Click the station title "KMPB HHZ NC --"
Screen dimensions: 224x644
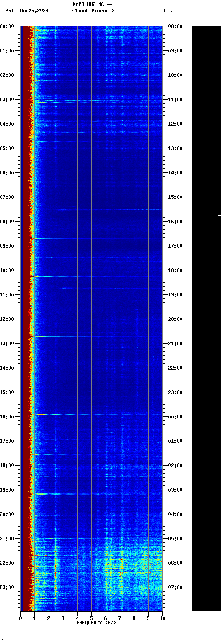click(x=93, y=4)
